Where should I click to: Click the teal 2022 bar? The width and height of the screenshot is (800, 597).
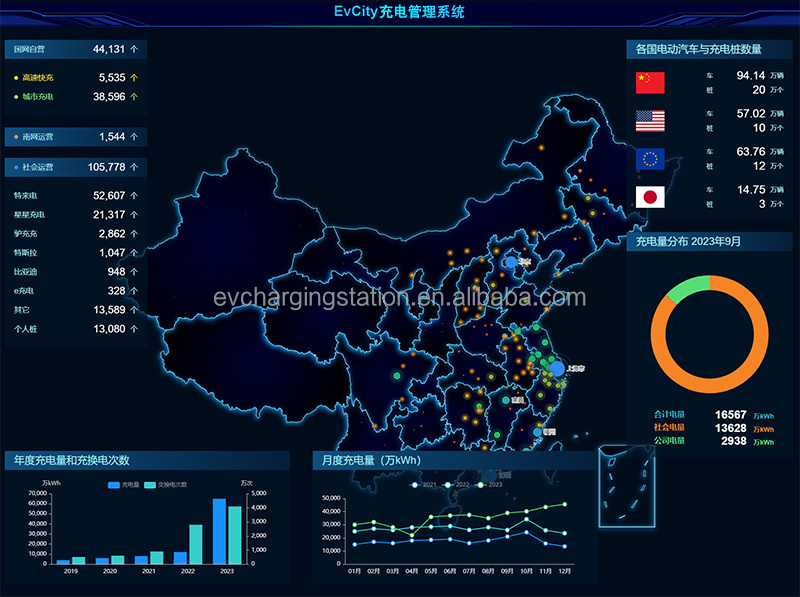(196, 544)
